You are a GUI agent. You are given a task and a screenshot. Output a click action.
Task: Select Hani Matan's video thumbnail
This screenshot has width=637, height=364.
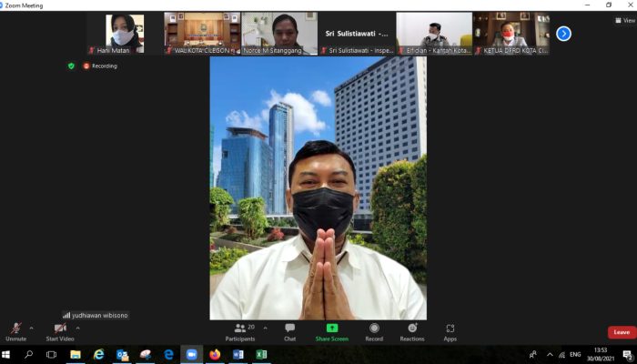125,33
